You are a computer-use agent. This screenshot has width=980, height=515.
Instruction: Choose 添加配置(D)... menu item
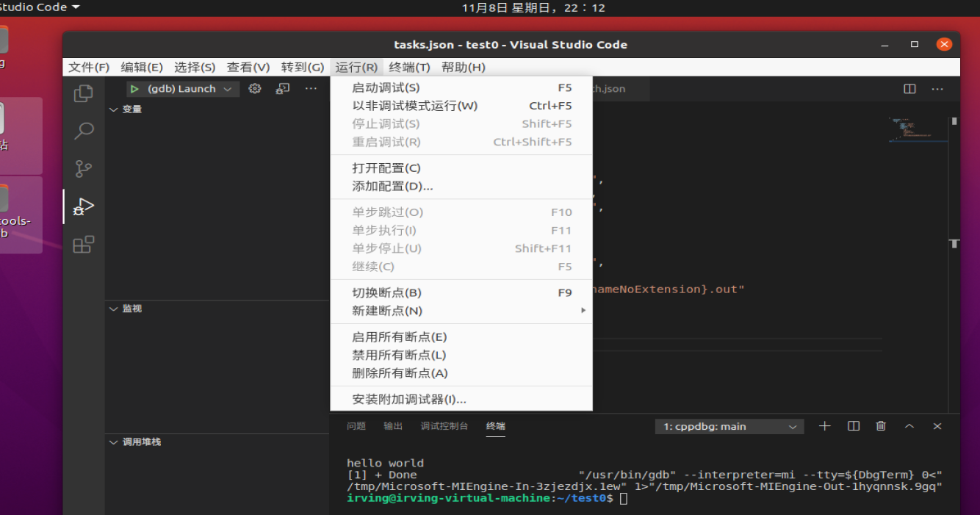click(x=461, y=187)
